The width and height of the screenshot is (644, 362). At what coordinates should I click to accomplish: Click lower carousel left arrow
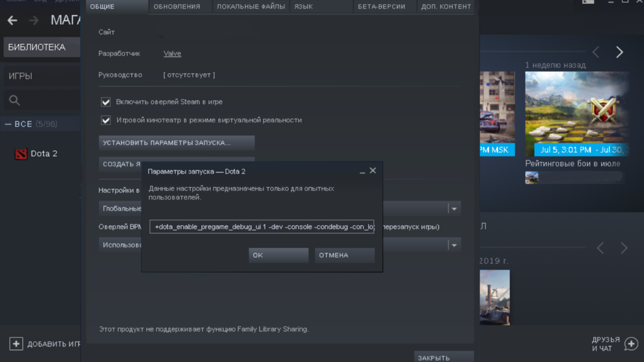click(601, 248)
